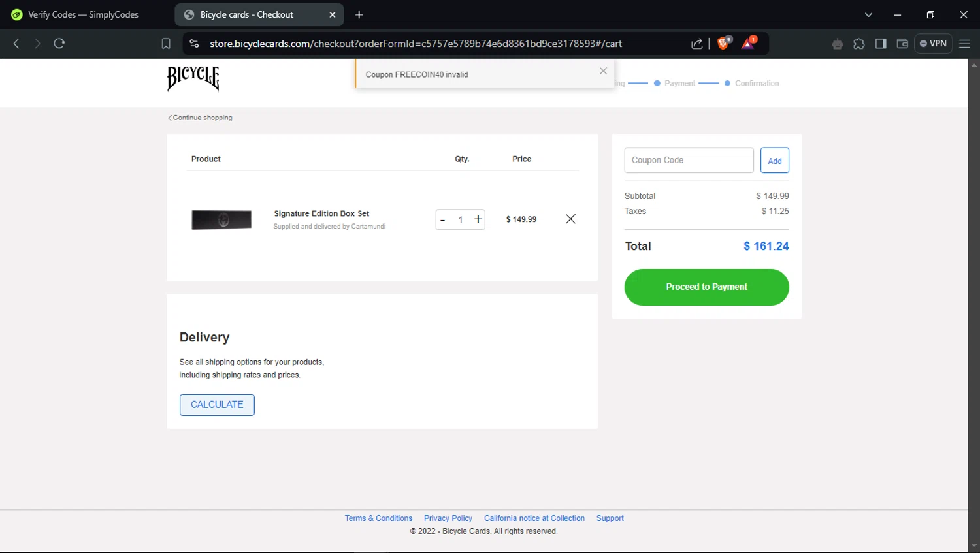Click the Coupon Code field
Screen dimensions: 980x553
(x=689, y=160)
